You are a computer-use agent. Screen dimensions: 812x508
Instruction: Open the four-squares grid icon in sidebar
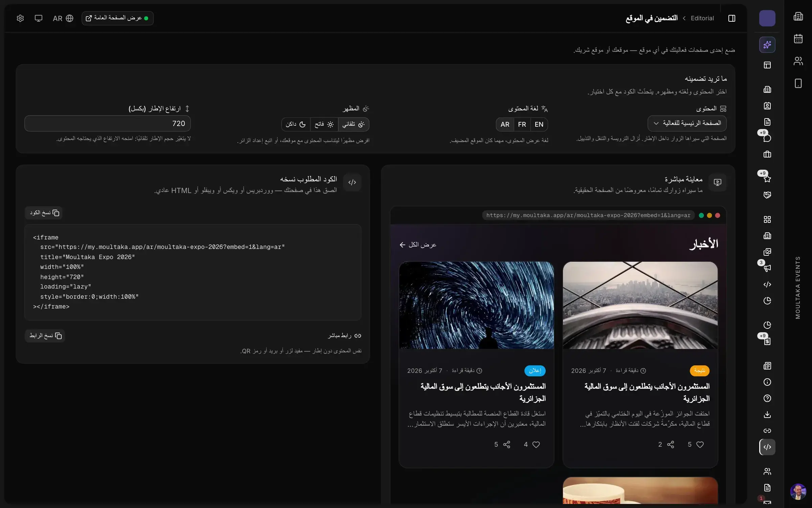[x=767, y=219]
